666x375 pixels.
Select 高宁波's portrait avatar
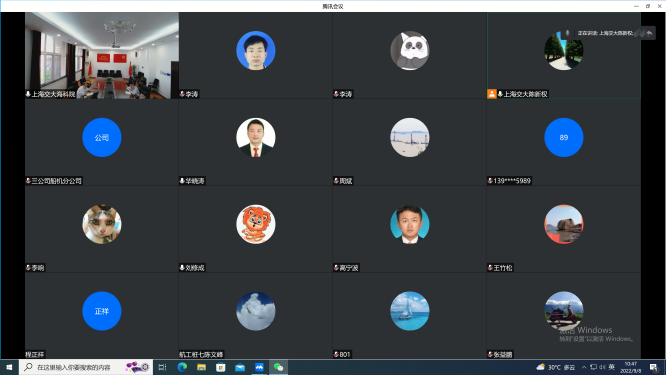410,224
